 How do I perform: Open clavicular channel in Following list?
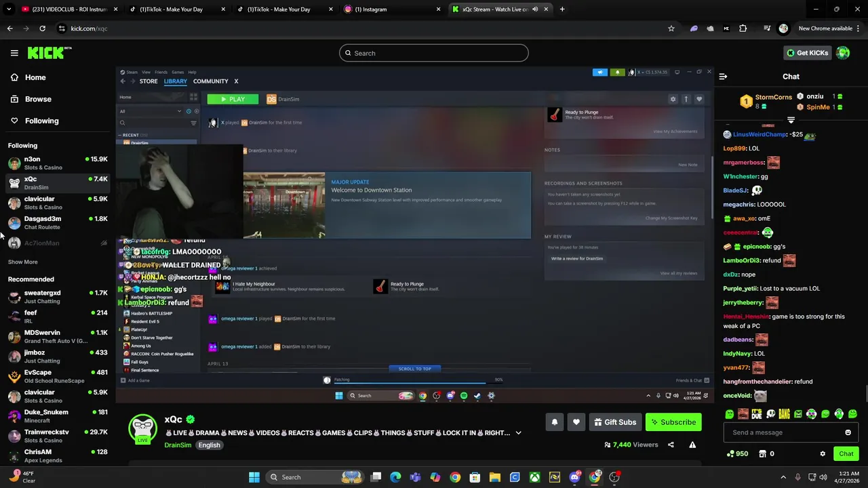click(x=57, y=203)
